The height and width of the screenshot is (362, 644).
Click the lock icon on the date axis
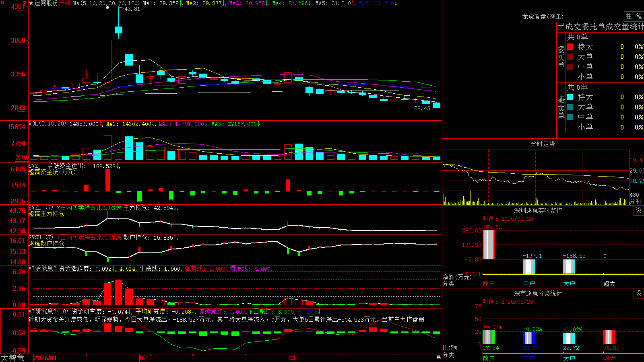[x=439, y=357]
